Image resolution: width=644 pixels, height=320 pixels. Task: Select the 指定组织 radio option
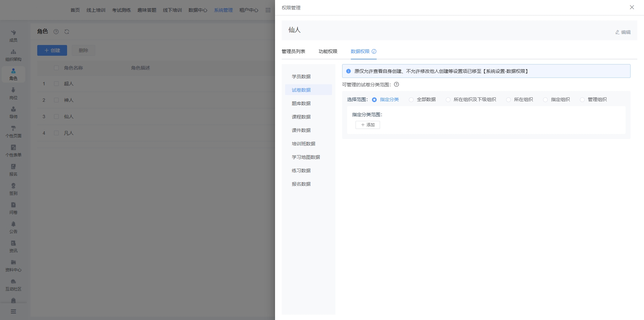point(545,100)
